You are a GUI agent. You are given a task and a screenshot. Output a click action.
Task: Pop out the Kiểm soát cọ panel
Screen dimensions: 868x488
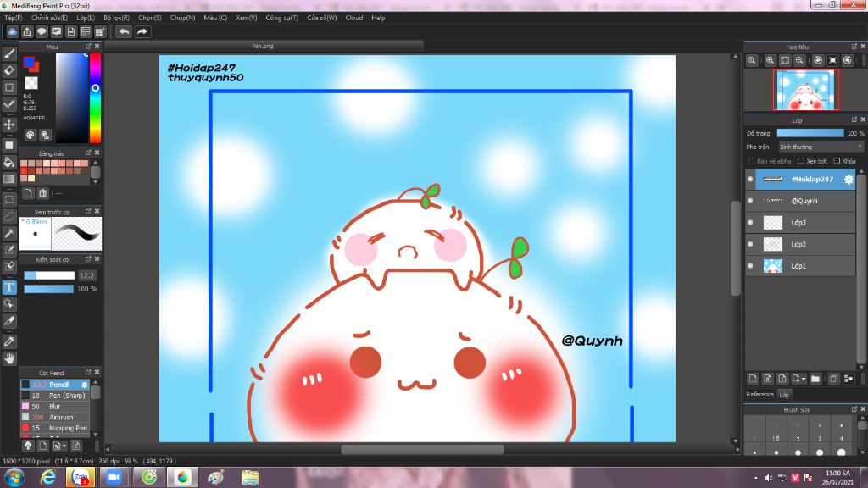[88, 259]
